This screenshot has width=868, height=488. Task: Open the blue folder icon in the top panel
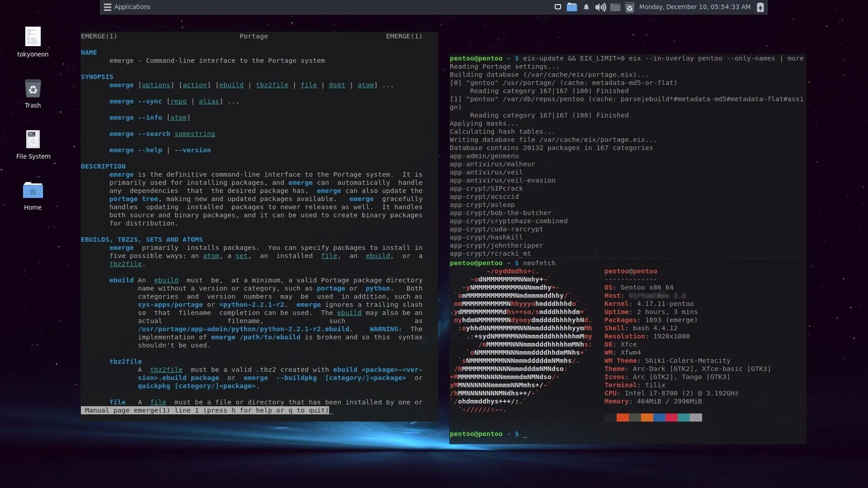572,7
